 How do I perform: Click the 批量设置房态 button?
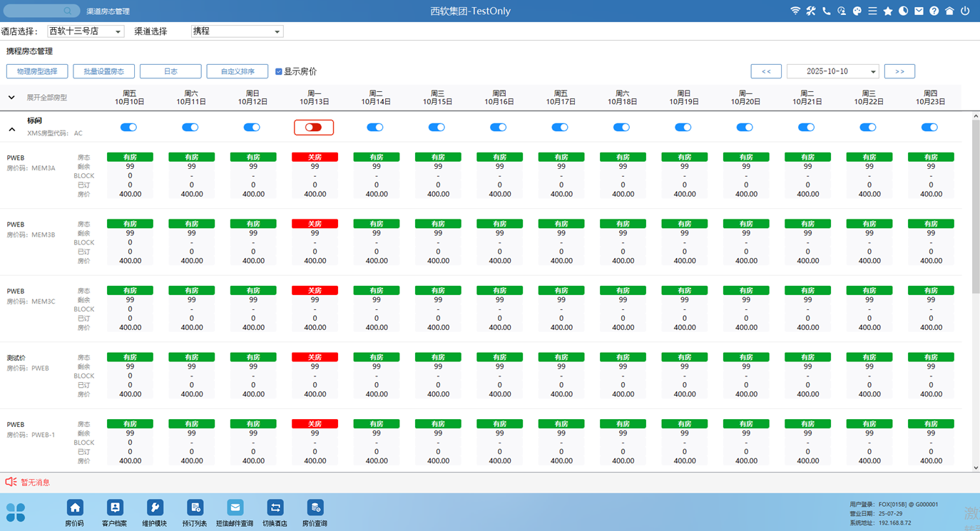pyautogui.click(x=103, y=71)
